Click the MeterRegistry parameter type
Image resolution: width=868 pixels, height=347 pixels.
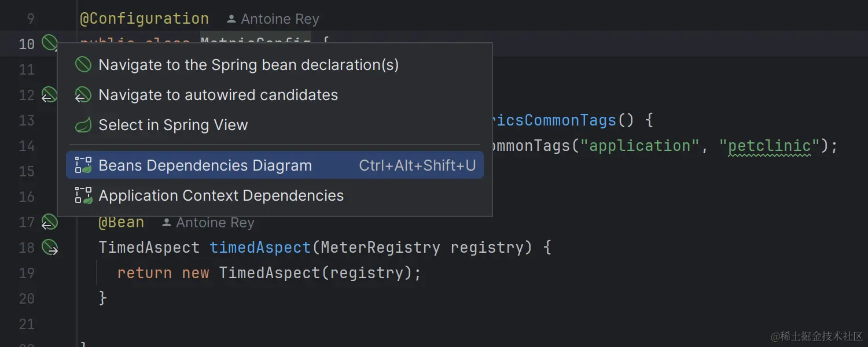point(380,248)
